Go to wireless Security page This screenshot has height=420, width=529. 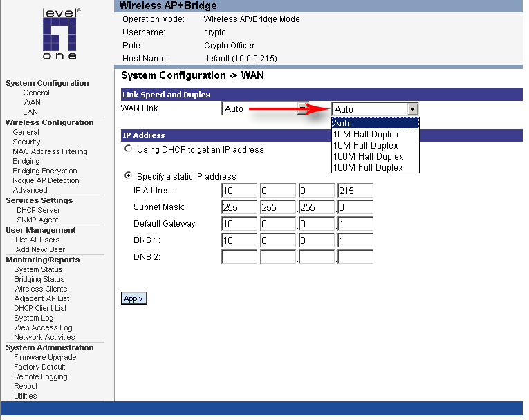26,142
